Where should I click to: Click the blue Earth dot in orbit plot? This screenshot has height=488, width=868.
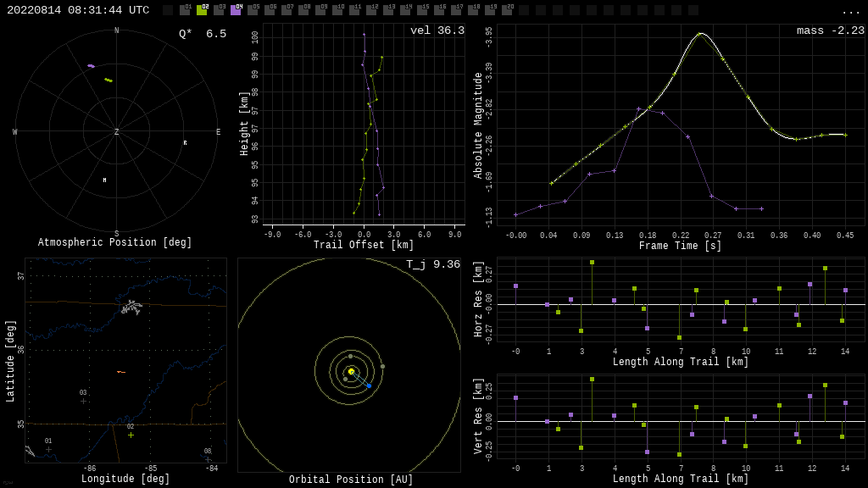[369, 385]
